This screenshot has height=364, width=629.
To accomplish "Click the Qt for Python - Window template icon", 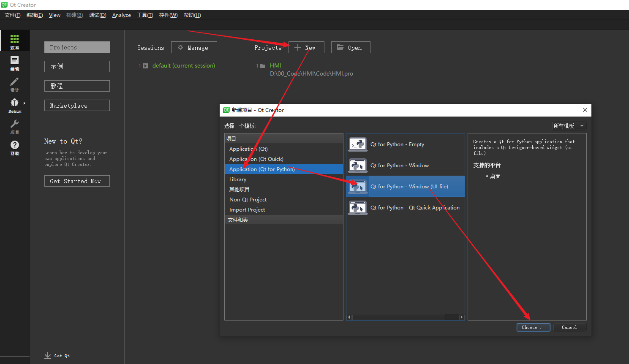I will (x=357, y=166).
